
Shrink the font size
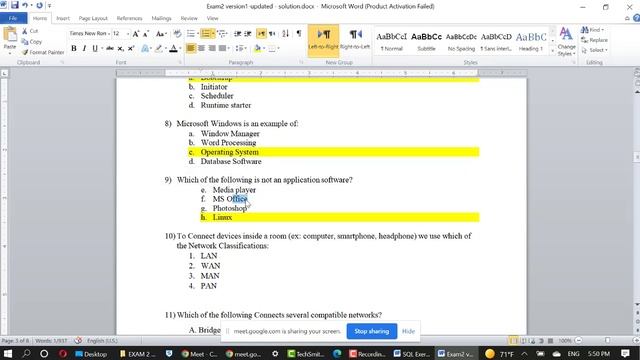[x=146, y=34]
